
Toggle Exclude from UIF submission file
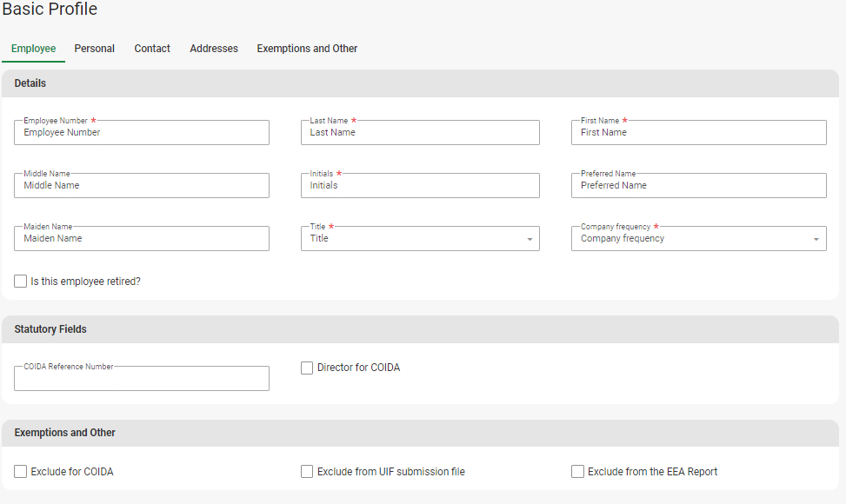307,472
